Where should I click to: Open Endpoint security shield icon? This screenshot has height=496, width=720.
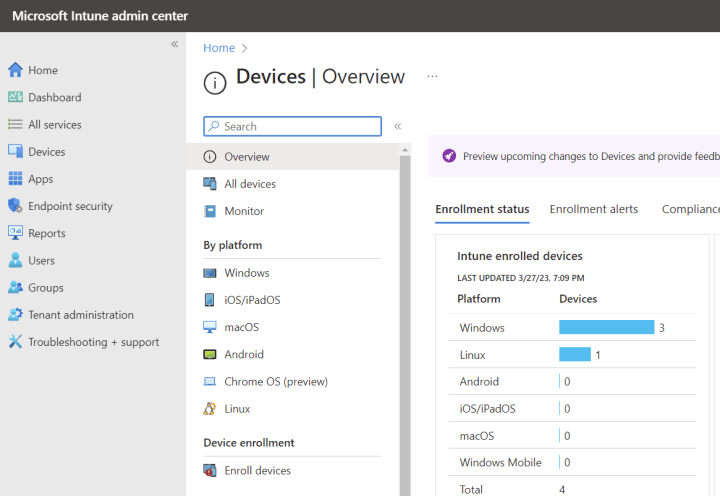15,206
